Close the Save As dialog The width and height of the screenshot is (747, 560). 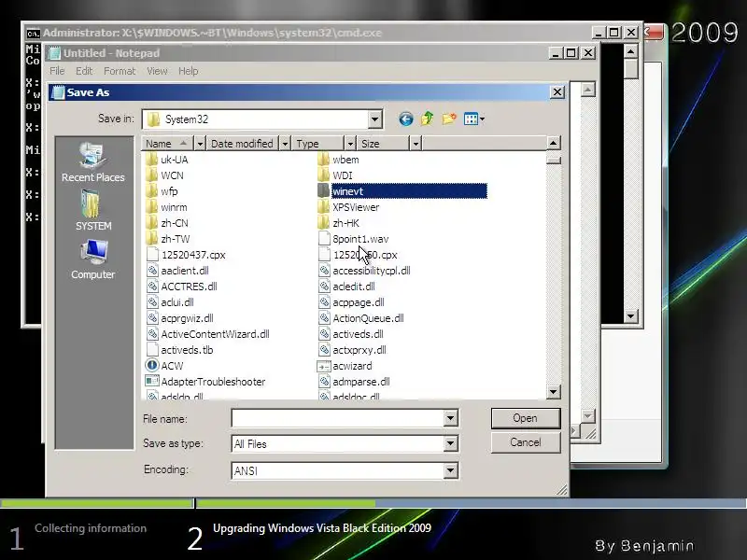557,91
